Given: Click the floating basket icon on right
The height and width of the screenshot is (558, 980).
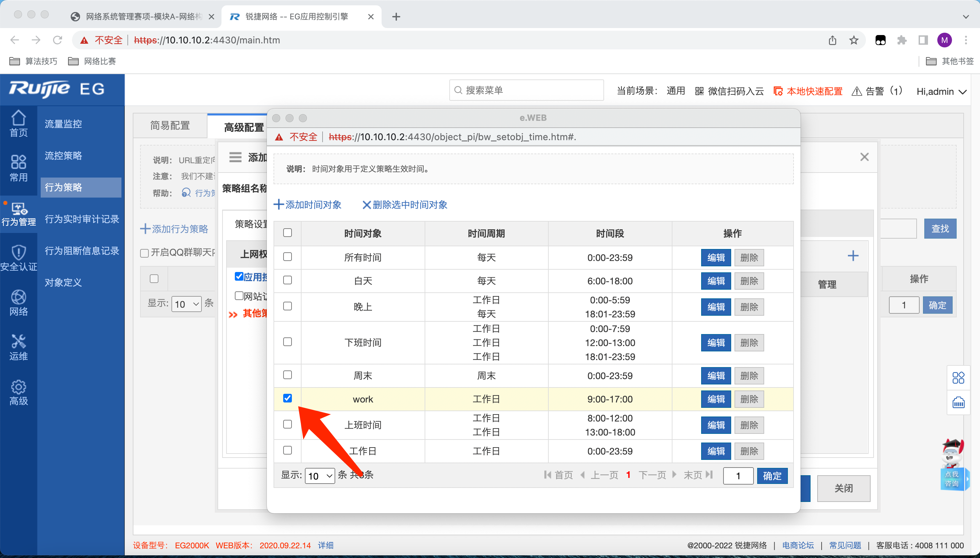Looking at the screenshot, I should [x=958, y=402].
